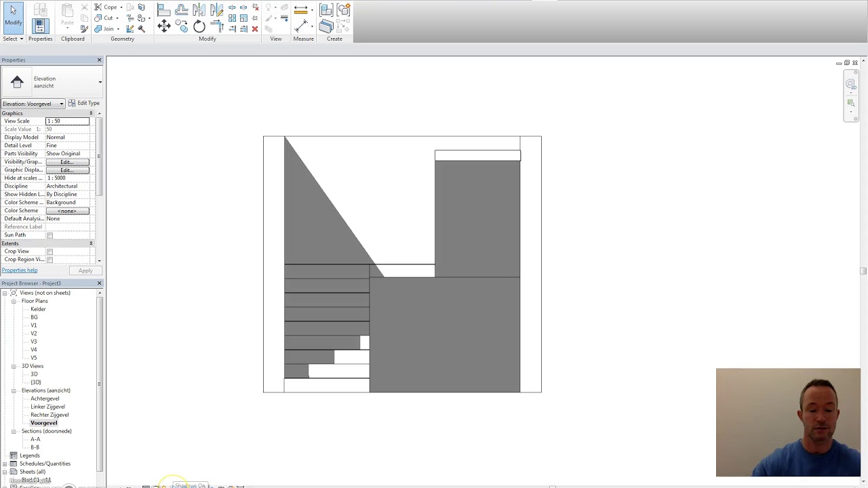The height and width of the screenshot is (488, 868).
Task: Click the Edit Type button
Action: (84, 103)
